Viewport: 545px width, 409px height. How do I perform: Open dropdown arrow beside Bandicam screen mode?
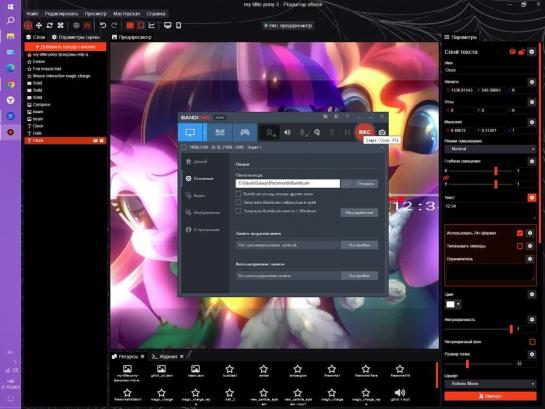point(205,132)
